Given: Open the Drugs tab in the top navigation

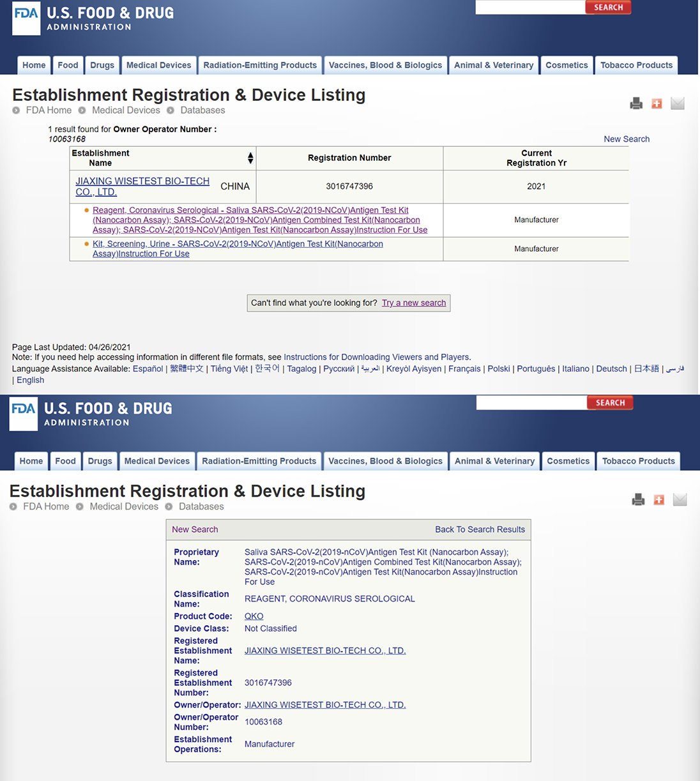Looking at the screenshot, I should click(102, 65).
